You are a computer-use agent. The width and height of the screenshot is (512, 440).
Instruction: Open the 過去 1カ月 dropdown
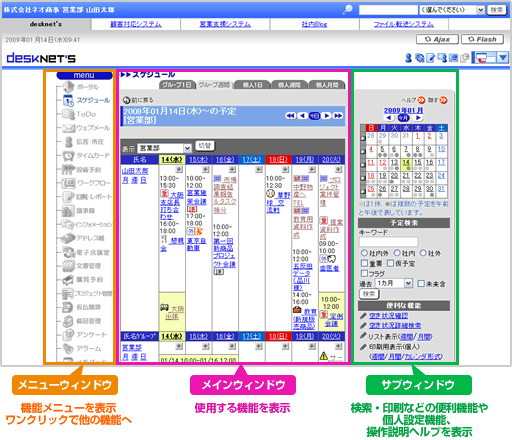point(394,283)
